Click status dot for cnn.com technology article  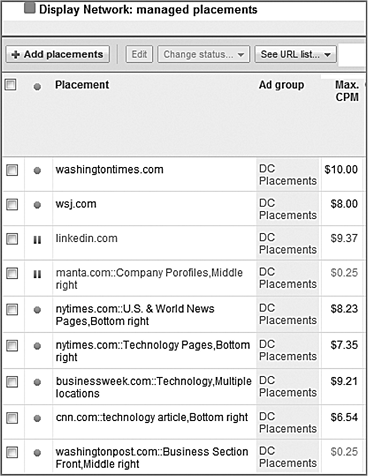[x=37, y=418]
